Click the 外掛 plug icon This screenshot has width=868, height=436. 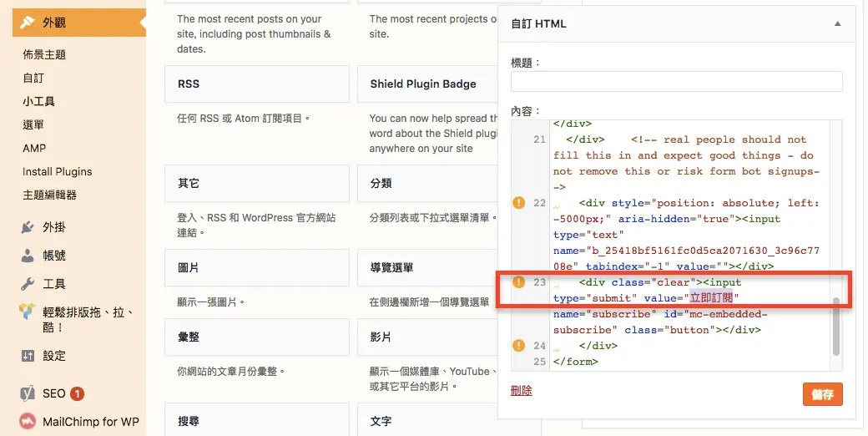coord(27,227)
